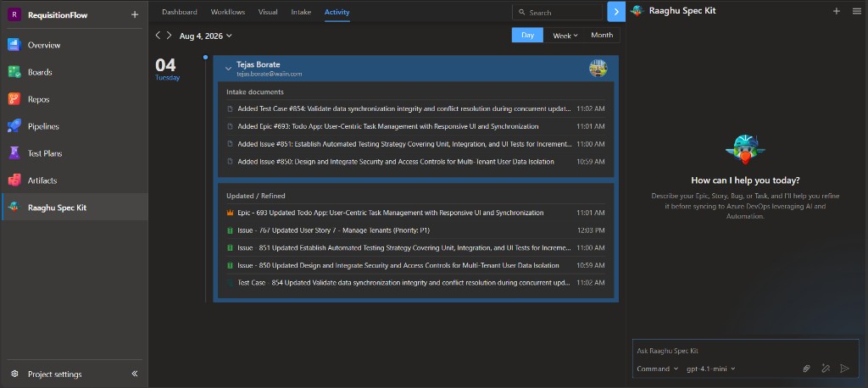The image size is (868, 388).
Task: Open the Pipelines rocket icon
Action: (x=14, y=126)
